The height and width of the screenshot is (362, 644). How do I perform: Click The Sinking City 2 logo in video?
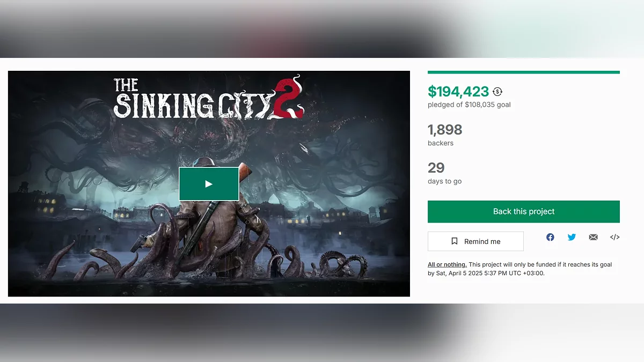[209, 98]
